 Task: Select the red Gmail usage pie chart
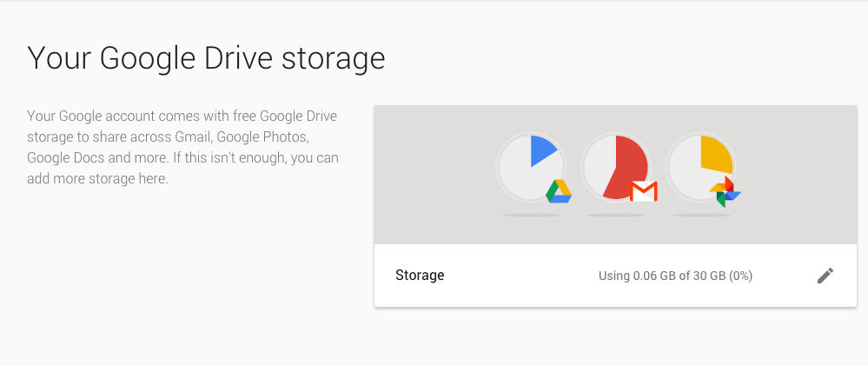[615, 167]
